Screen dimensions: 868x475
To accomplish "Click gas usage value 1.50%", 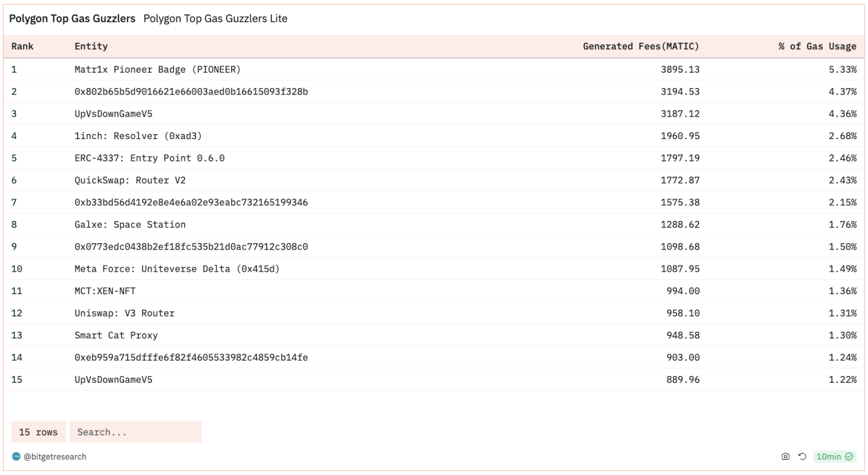I will pos(842,247).
